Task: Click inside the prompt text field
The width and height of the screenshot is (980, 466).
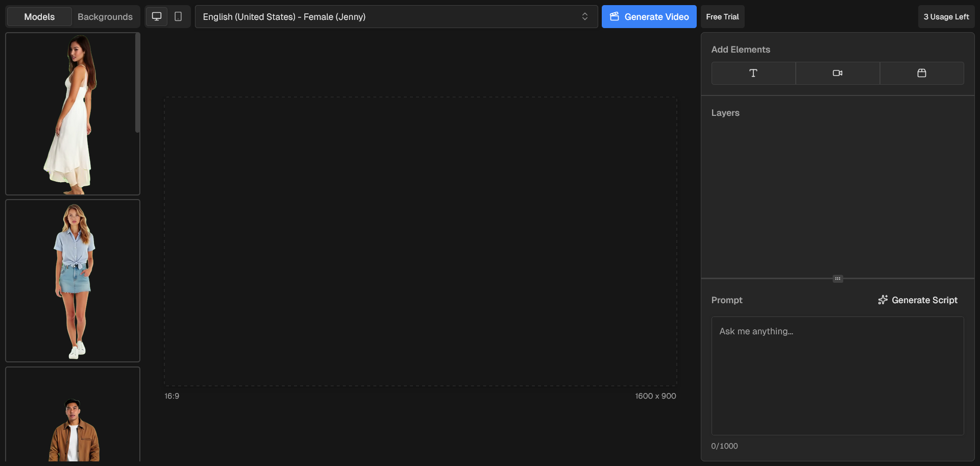Action: 837,376
